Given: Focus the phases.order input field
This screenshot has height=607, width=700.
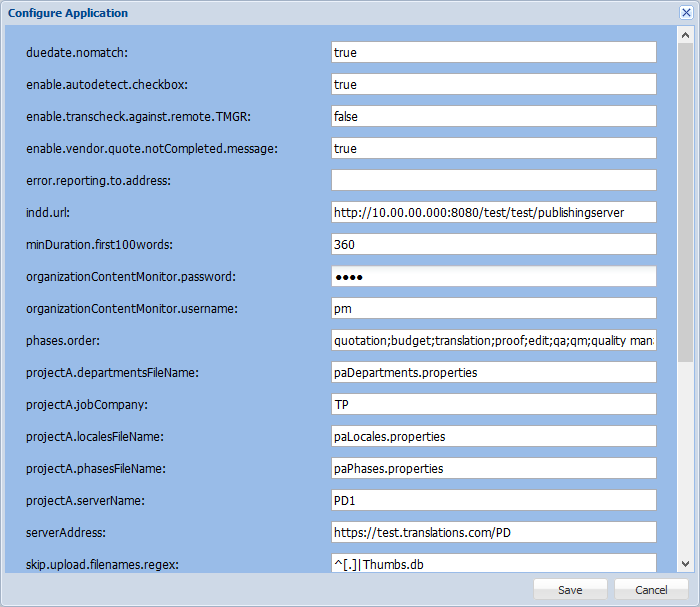Looking at the screenshot, I should click(x=493, y=340).
